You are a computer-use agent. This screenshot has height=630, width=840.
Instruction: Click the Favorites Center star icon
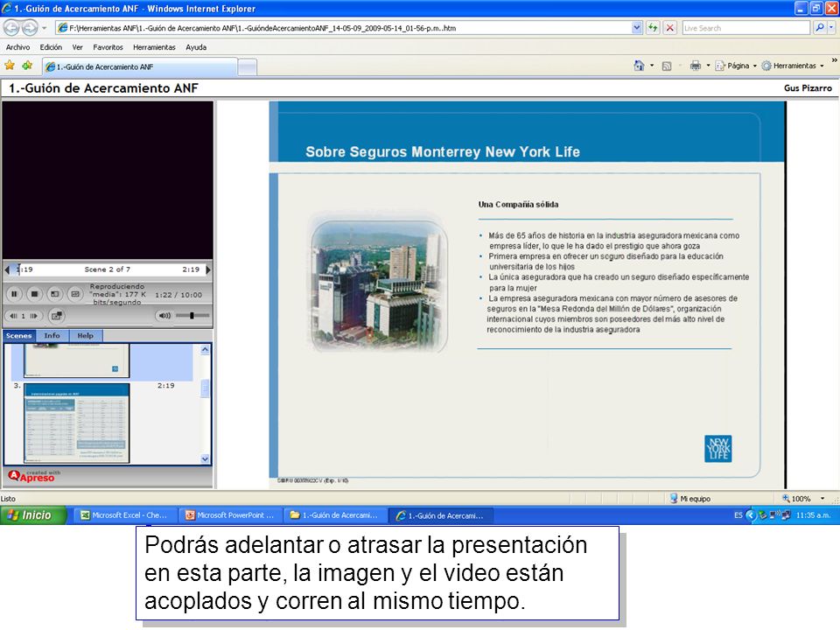10,66
